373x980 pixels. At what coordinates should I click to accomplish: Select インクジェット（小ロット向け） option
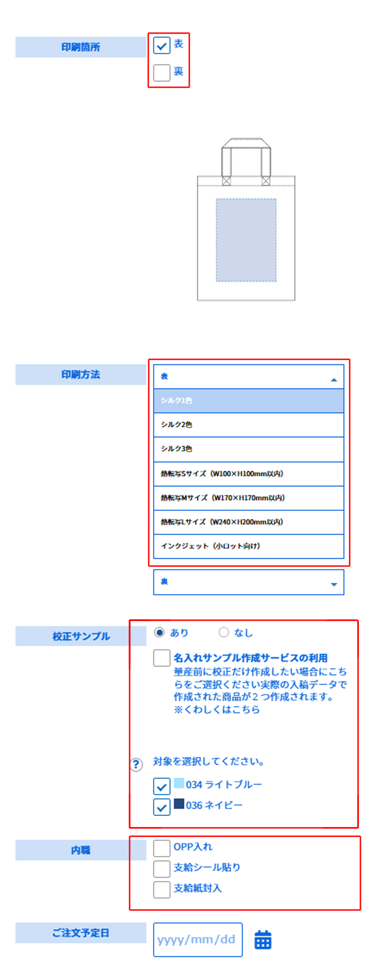(x=249, y=546)
